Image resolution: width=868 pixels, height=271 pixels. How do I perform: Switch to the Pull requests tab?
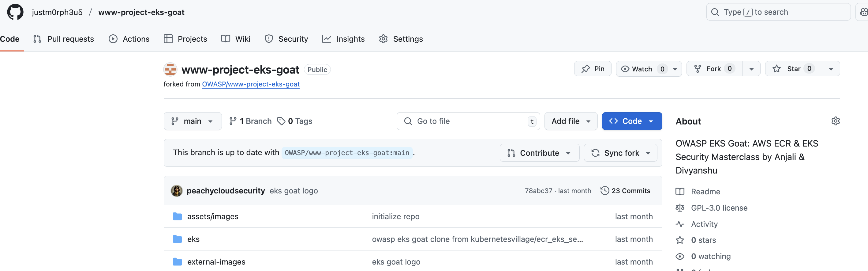click(64, 39)
